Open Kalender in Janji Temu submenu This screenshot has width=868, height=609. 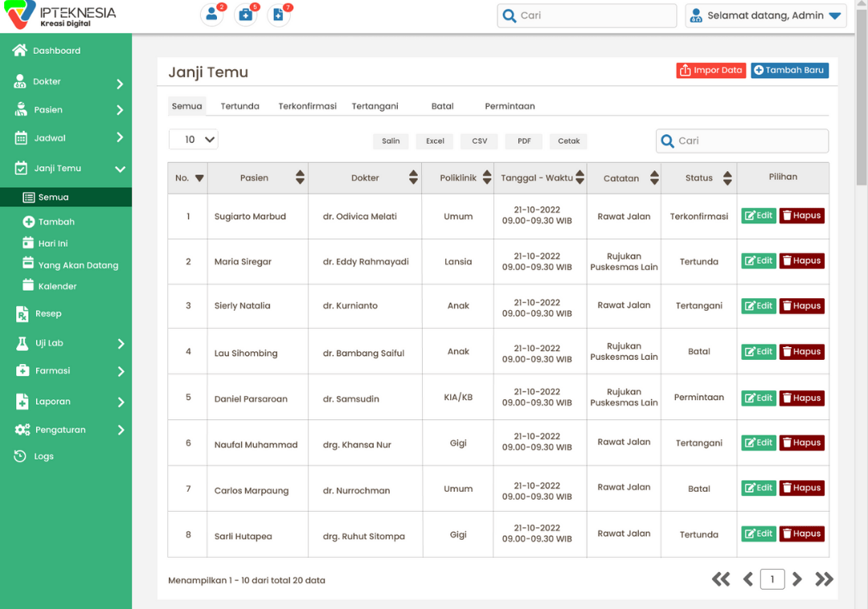point(57,286)
